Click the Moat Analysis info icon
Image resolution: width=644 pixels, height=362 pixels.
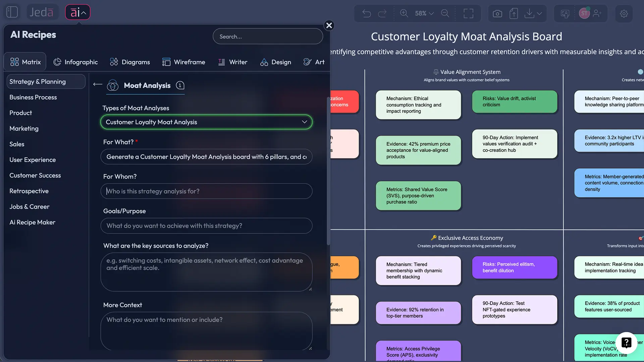pos(180,85)
